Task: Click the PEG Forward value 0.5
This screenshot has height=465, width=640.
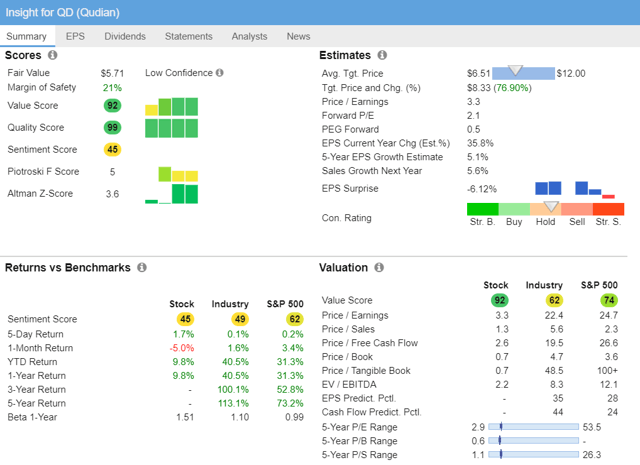Action: pos(473,129)
